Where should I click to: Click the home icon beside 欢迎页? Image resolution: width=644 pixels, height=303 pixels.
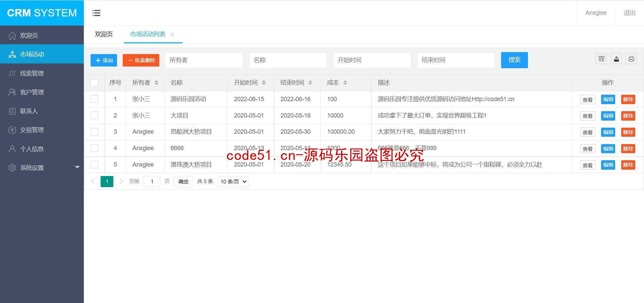tap(12, 35)
